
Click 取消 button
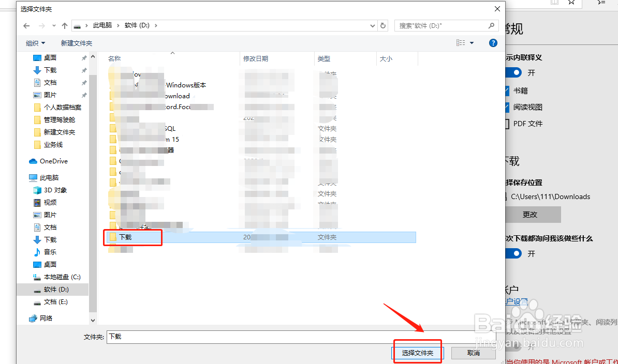tap(474, 353)
